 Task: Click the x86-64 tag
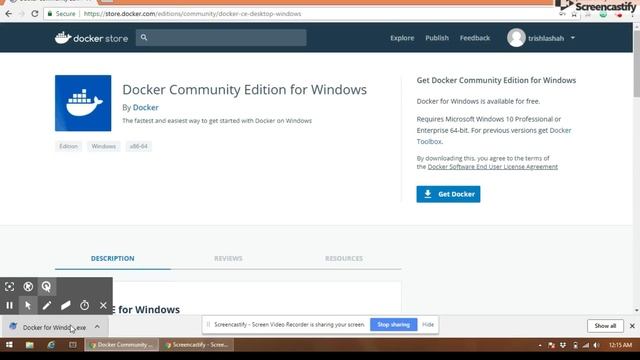coord(138,146)
